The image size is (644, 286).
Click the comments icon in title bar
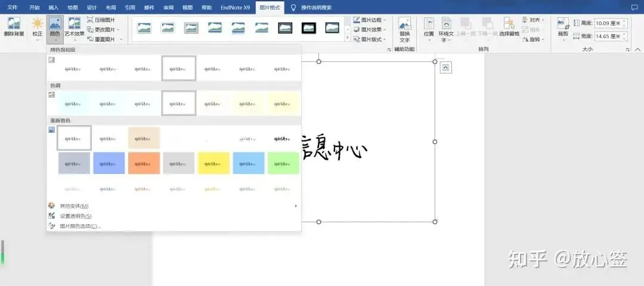634,7
